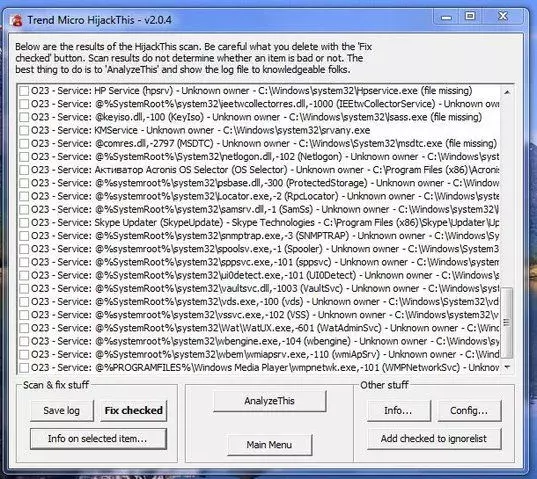Screen dimensions: 537x479
Task: Close the HijackThis window
Action: (503, 16)
